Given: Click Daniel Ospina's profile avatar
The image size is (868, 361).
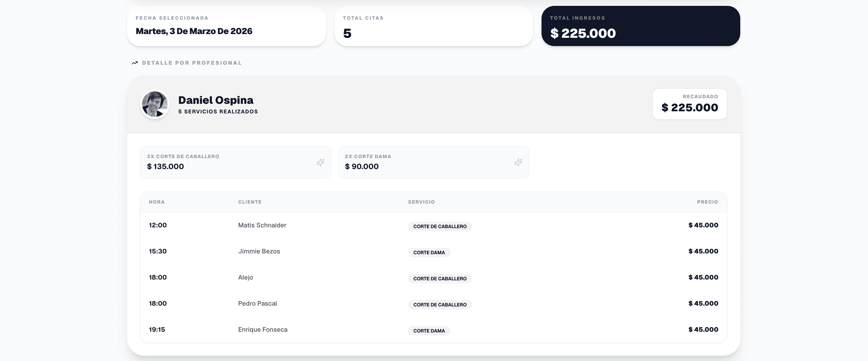Looking at the screenshot, I should pos(155,104).
